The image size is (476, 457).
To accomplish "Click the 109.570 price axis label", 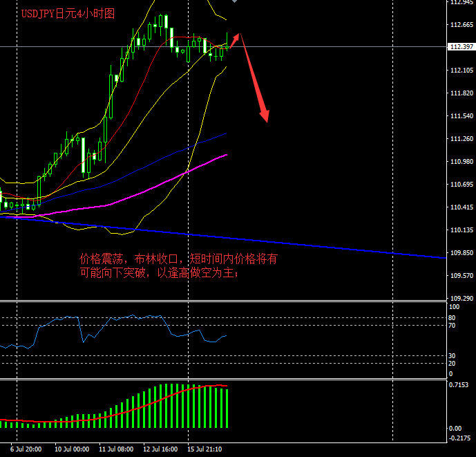I will [x=461, y=275].
